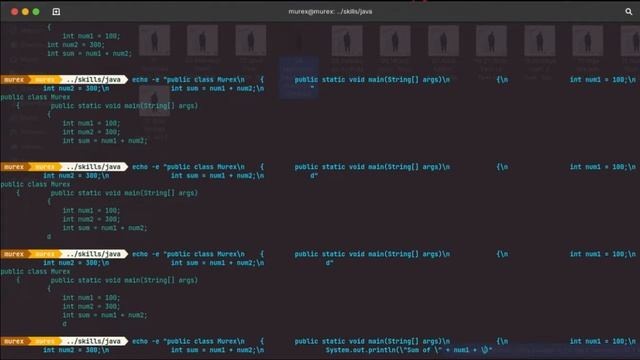Screen dimensions: 640x360
Task: Close the terminal with the red button
Action: tap(15, 11)
